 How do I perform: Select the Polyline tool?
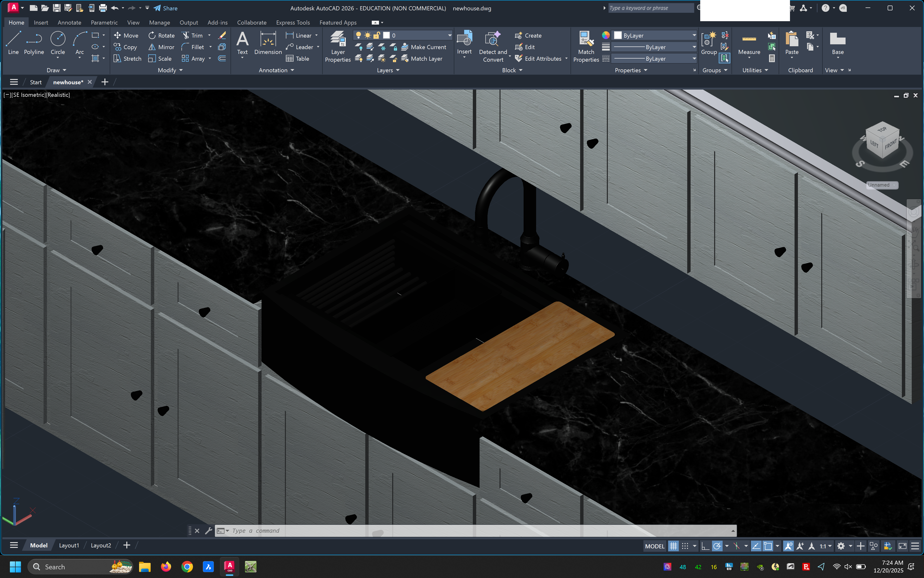34,43
